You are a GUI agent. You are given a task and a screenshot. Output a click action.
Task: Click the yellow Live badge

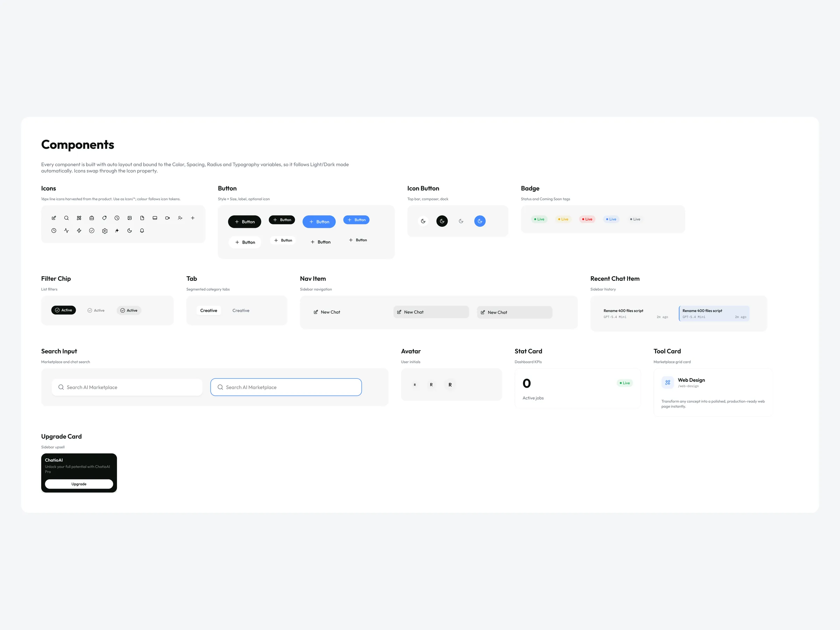[563, 219]
